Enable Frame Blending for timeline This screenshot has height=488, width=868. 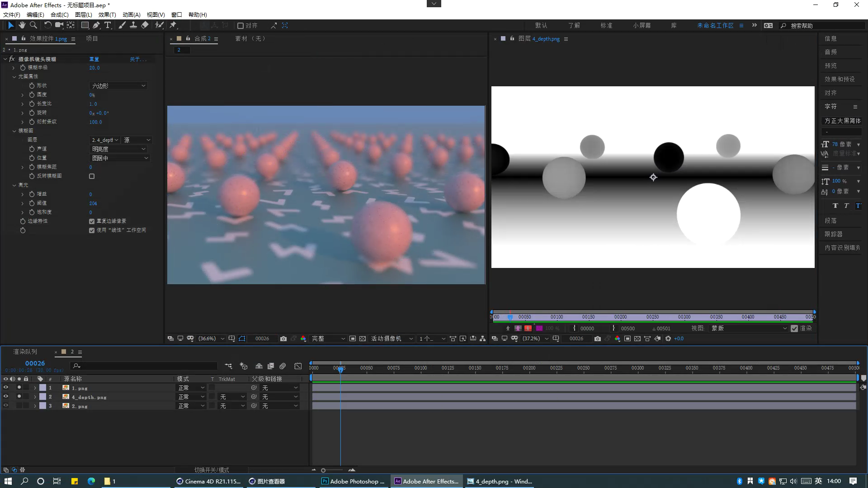(x=271, y=366)
